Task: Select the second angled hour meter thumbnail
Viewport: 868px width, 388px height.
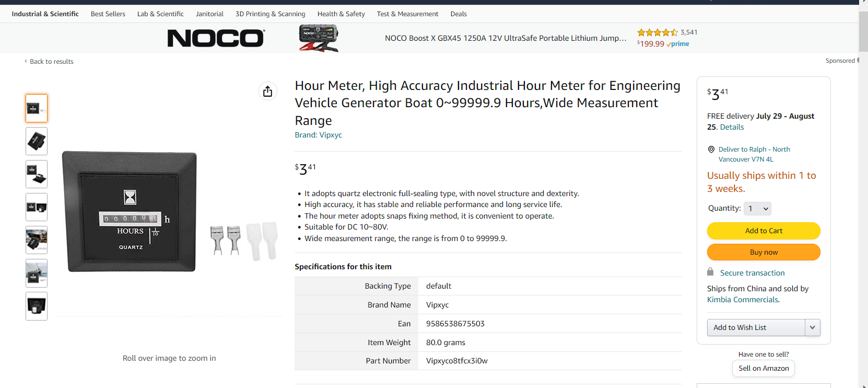Action: click(x=37, y=141)
